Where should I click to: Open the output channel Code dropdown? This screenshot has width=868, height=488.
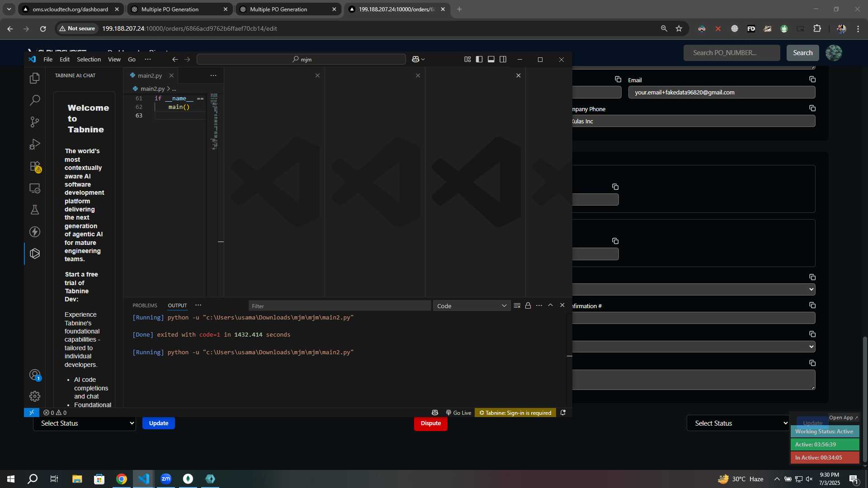(472, 306)
